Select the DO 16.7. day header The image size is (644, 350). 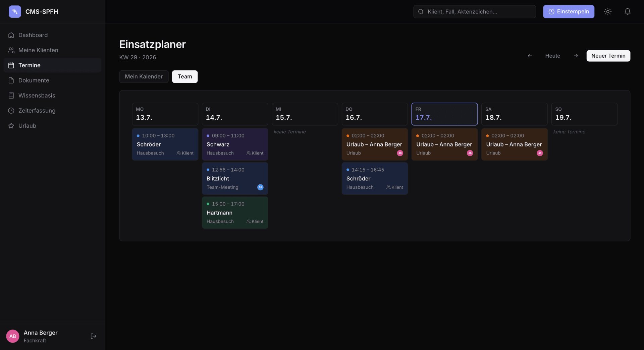[375, 114]
